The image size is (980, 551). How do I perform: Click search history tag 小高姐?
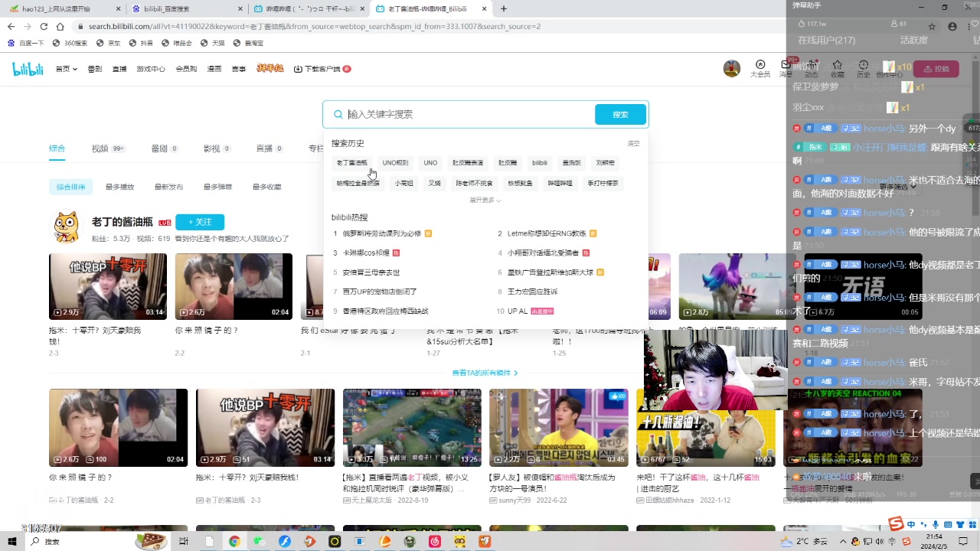click(403, 183)
